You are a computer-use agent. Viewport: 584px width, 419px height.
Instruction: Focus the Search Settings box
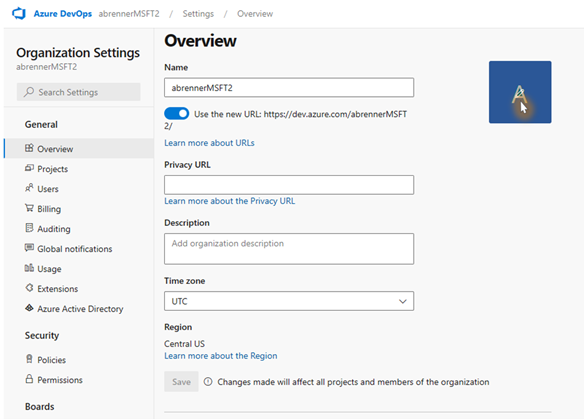(x=79, y=92)
